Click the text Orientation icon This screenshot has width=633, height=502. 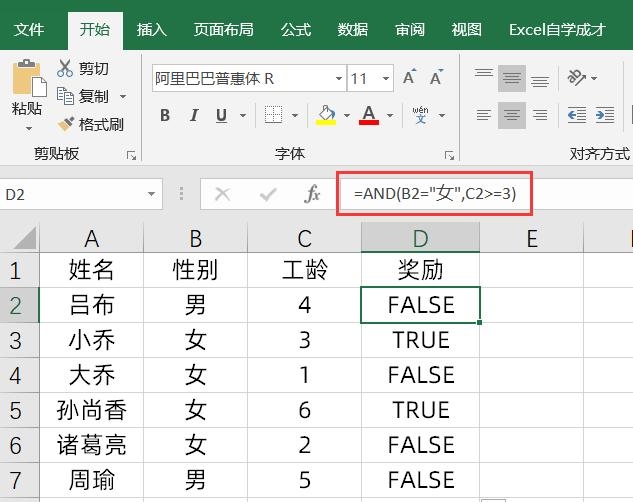click(x=576, y=77)
